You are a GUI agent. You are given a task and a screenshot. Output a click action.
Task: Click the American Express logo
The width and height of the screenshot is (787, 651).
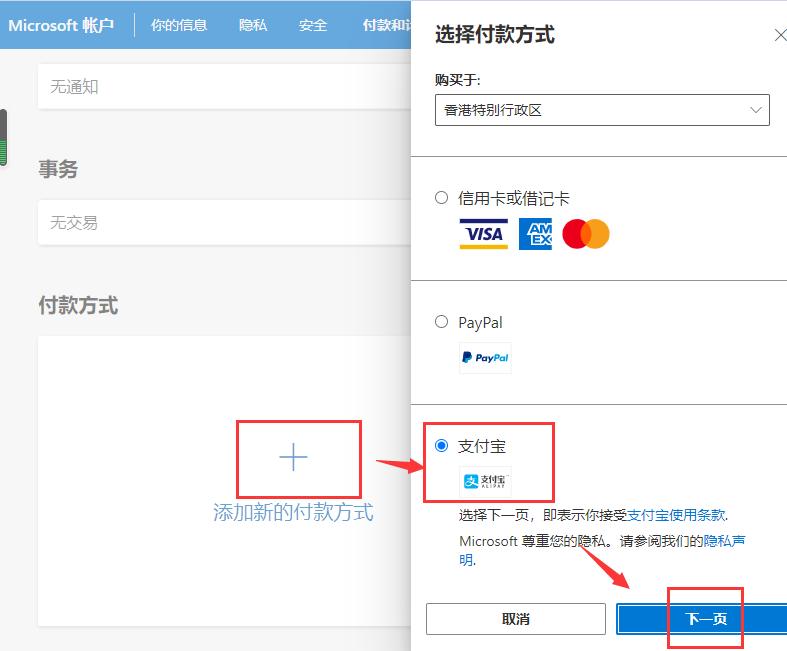coord(535,234)
